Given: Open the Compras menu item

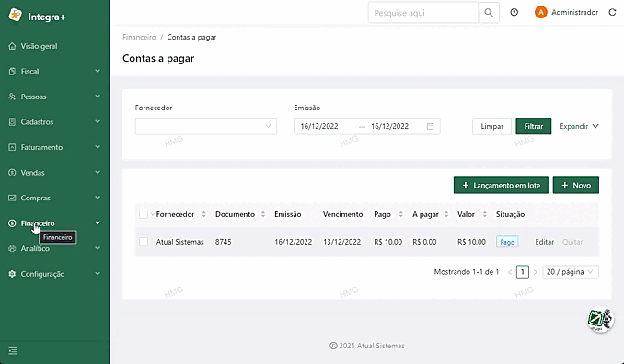Looking at the screenshot, I should coord(54,198).
